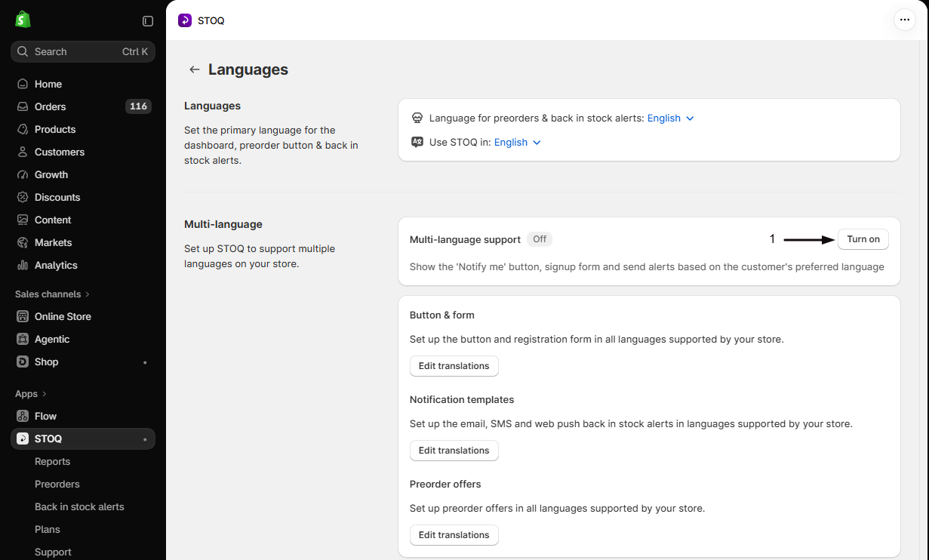Click the Orders count badge 116
929x560 pixels.
[x=138, y=106]
